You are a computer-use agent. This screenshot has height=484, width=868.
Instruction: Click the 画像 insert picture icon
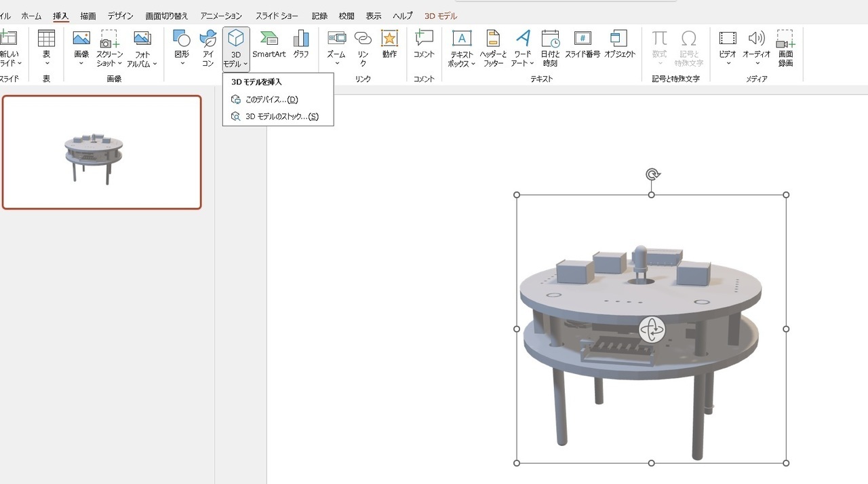81,38
